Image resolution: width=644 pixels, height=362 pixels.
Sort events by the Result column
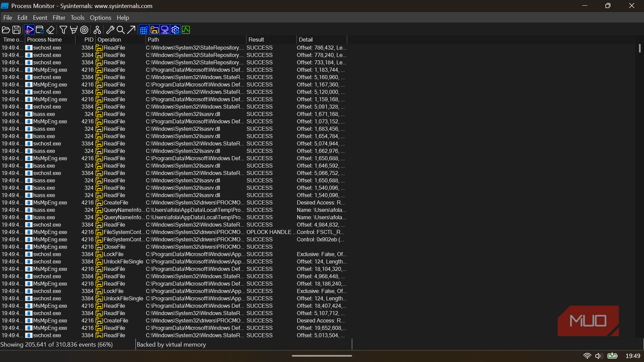[x=256, y=39]
